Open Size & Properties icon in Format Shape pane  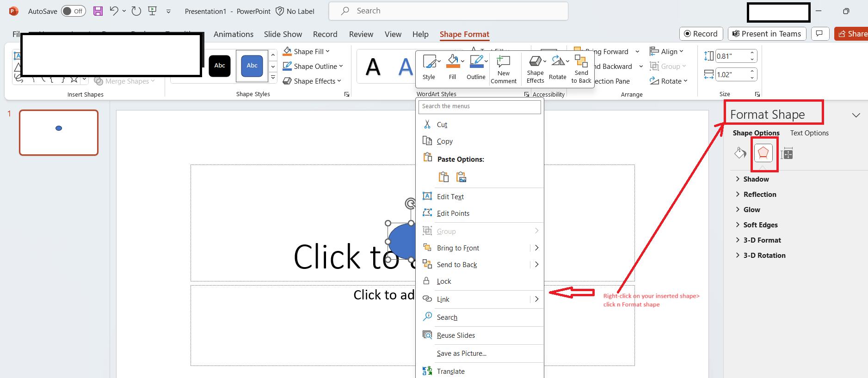coord(787,153)
